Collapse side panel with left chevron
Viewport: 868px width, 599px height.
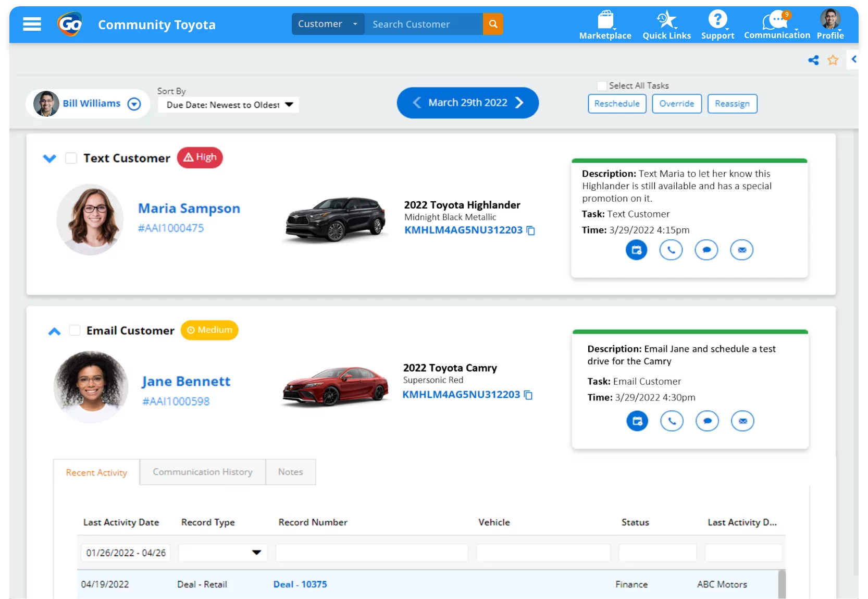tap(853, 59)
